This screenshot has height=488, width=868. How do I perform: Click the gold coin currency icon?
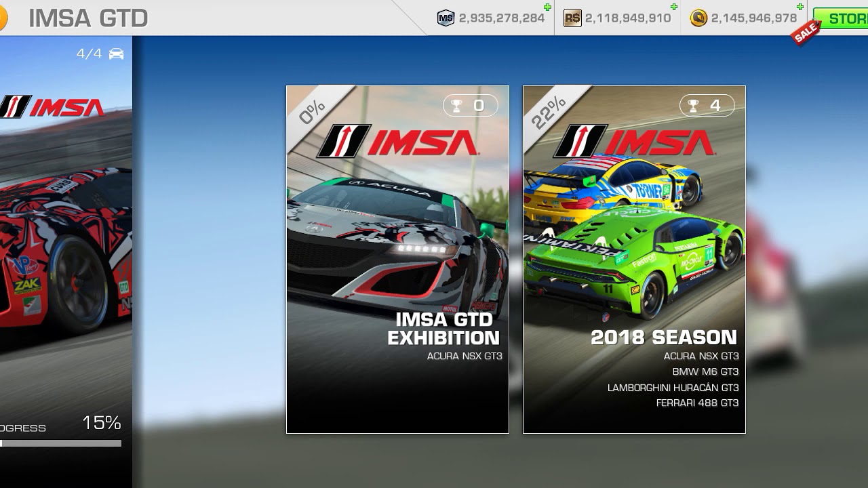(698, 18)
